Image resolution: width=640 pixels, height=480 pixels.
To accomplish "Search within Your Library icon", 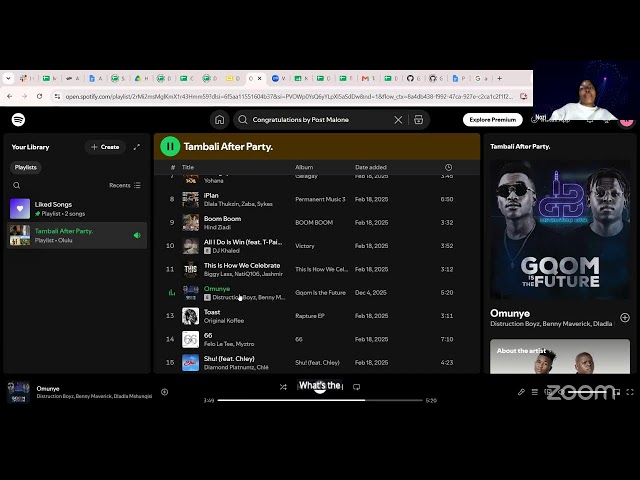I will click(x=16, y=185).
